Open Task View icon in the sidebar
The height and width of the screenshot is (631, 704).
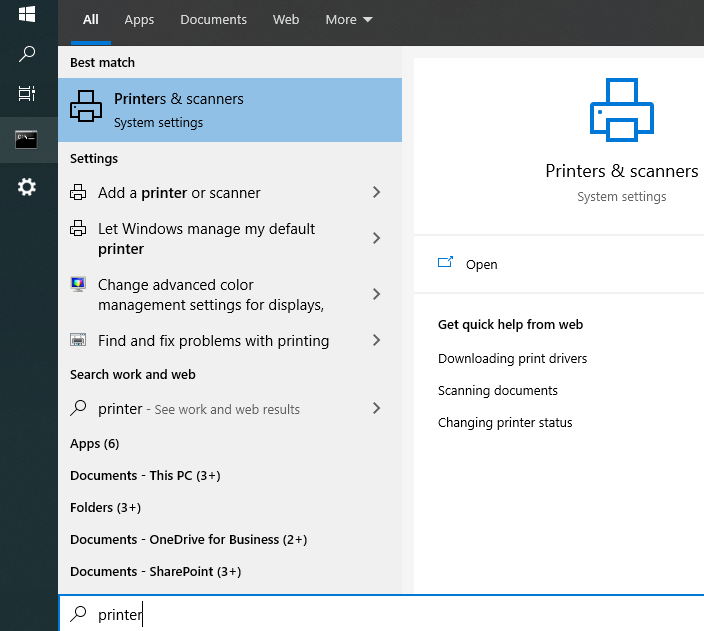pyautogui.click(x=27, y=93)
